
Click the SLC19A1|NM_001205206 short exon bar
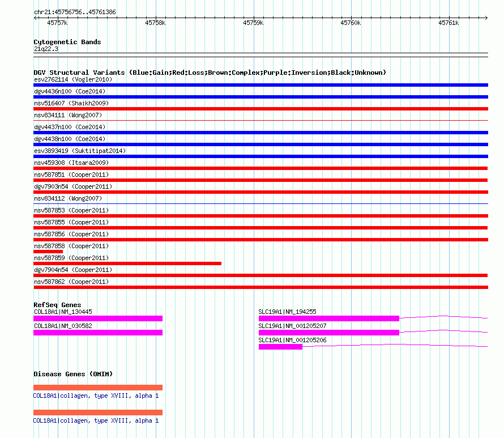click(281, 347)
